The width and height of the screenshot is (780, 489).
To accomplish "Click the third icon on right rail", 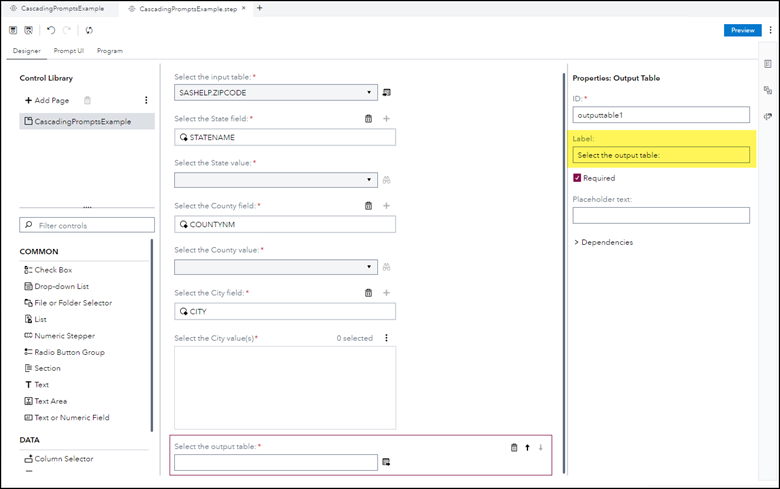I will (x=768, y=116).
